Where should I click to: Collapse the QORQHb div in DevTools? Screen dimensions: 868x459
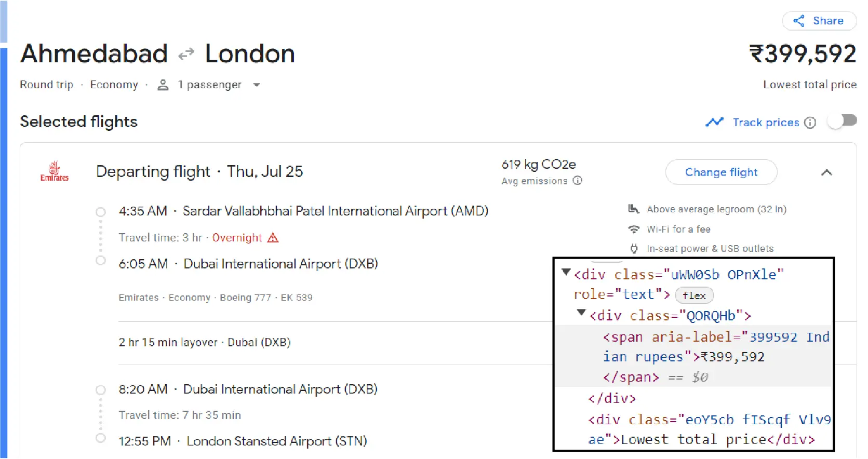581,312
